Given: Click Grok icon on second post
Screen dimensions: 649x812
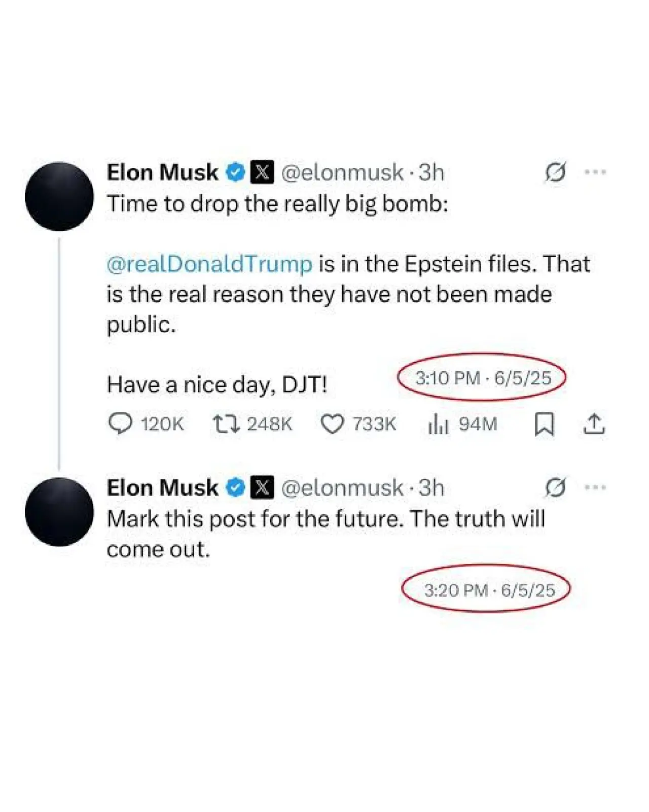Looking at the screenshot, I should click(556, 488).
